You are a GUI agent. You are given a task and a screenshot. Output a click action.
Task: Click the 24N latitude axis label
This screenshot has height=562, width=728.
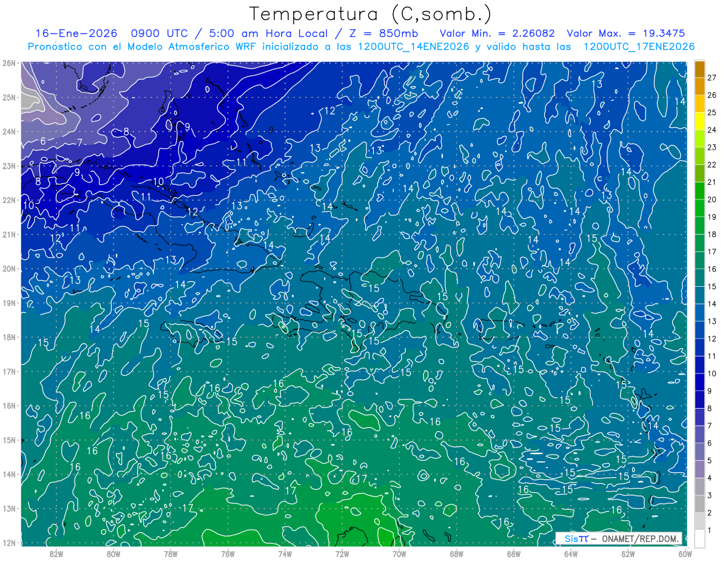click(8, 131)
